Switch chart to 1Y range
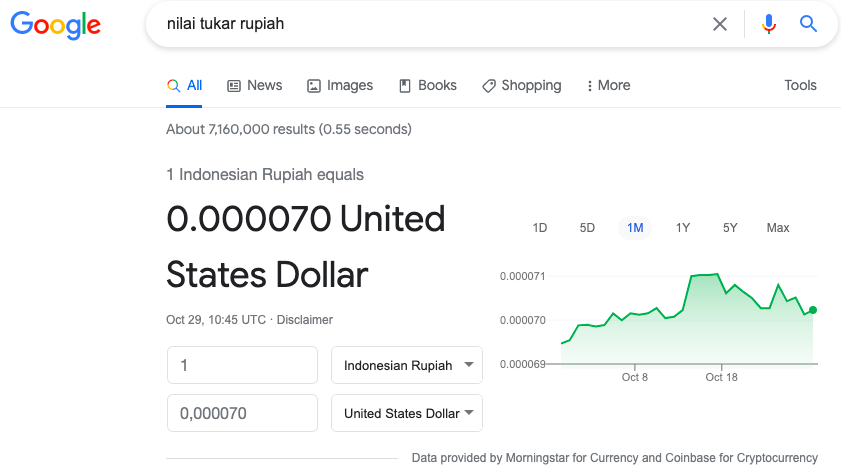The height and width of the screenshot is (471, 841). (683, 228)
